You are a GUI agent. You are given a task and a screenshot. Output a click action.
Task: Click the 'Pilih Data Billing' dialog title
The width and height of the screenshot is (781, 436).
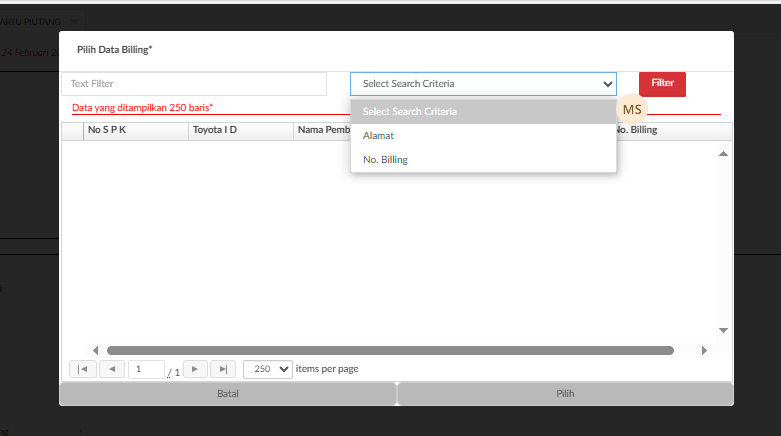(x=115, y=50)
